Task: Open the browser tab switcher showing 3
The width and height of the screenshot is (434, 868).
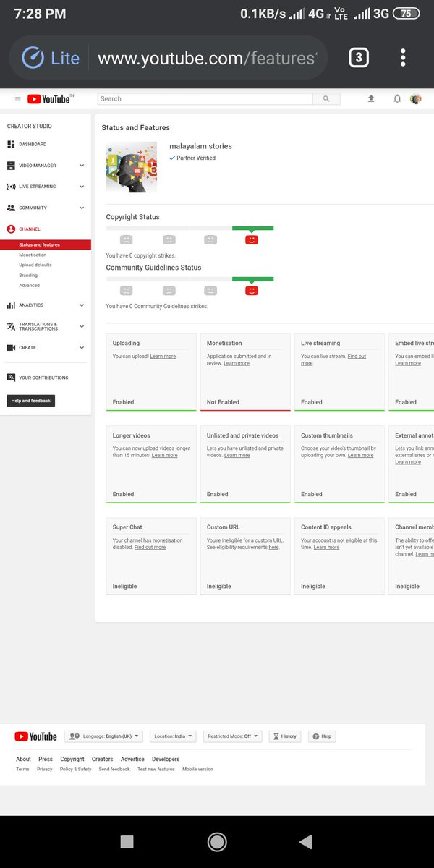Action: click(x=359, y=58)
